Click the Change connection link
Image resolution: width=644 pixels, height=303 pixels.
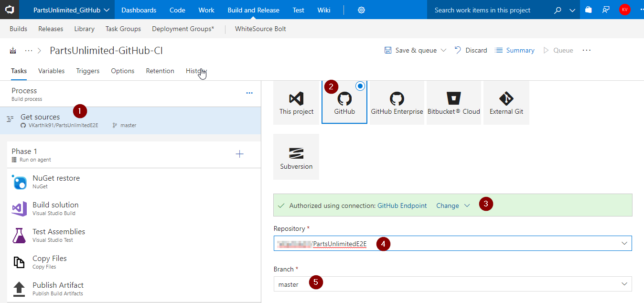[448, 206]
